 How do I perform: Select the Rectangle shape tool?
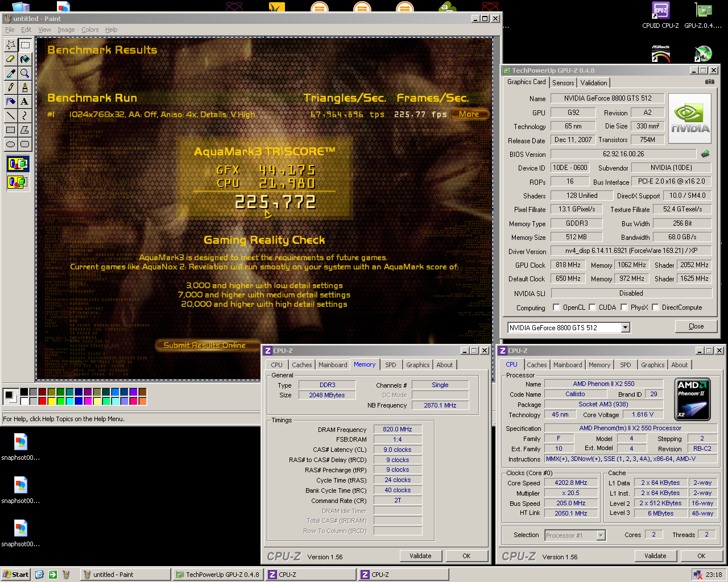[x=11, y=130]
